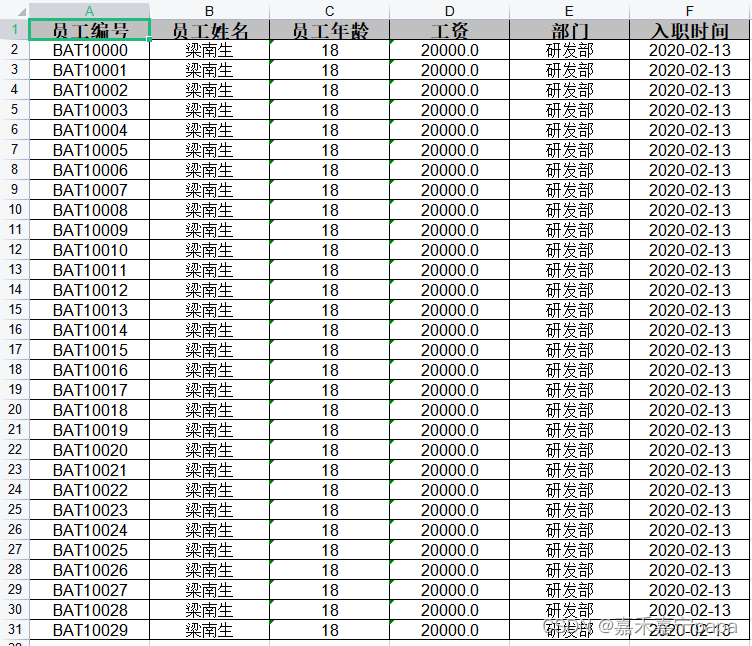Click cell BAT10018

[90, 410]
